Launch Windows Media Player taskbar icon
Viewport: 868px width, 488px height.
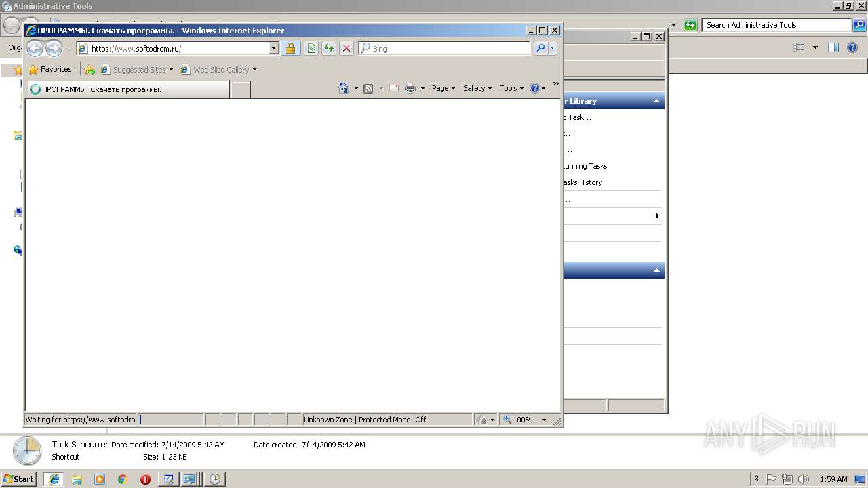coord(100,479)
